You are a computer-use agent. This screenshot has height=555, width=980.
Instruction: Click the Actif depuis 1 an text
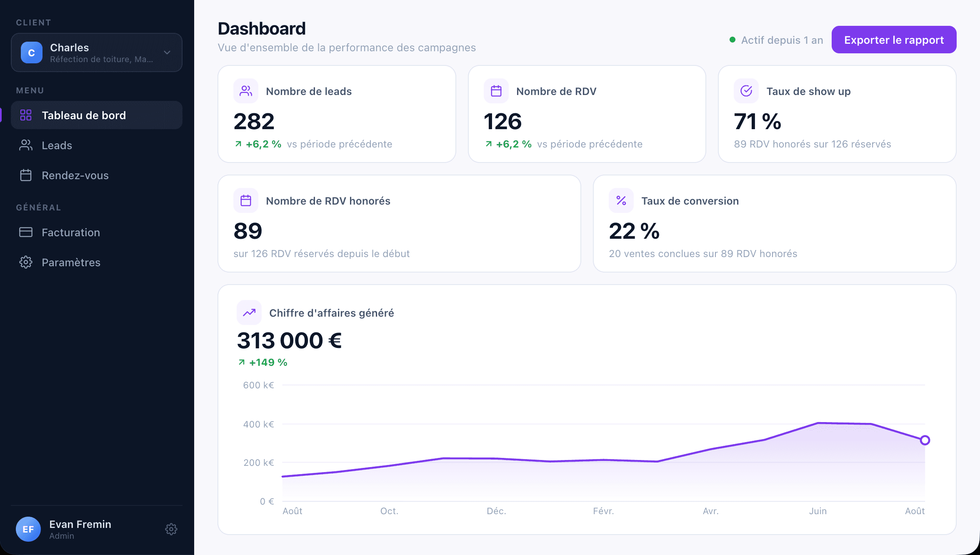coord(782,40)
